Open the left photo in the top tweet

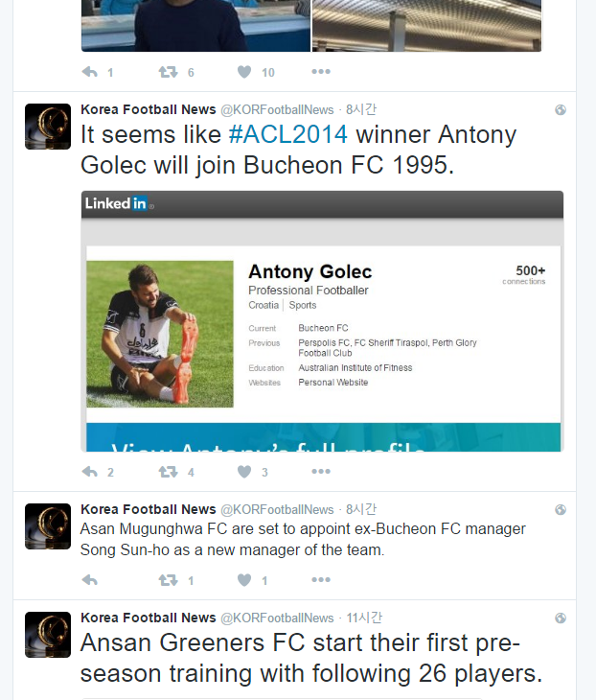tap(195, 26)
